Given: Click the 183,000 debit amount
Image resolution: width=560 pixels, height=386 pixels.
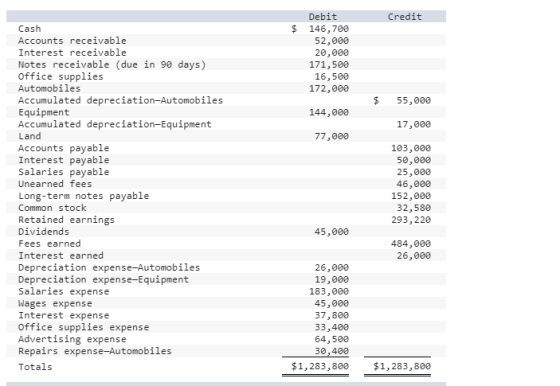Looking at the screenshot, I should coord(329,291).
